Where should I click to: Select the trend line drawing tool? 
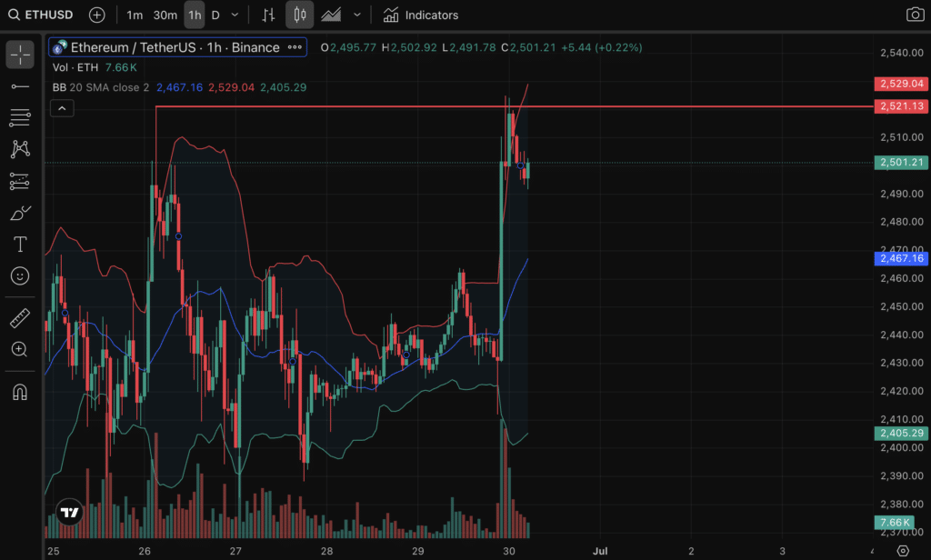[x=20, y=86]
